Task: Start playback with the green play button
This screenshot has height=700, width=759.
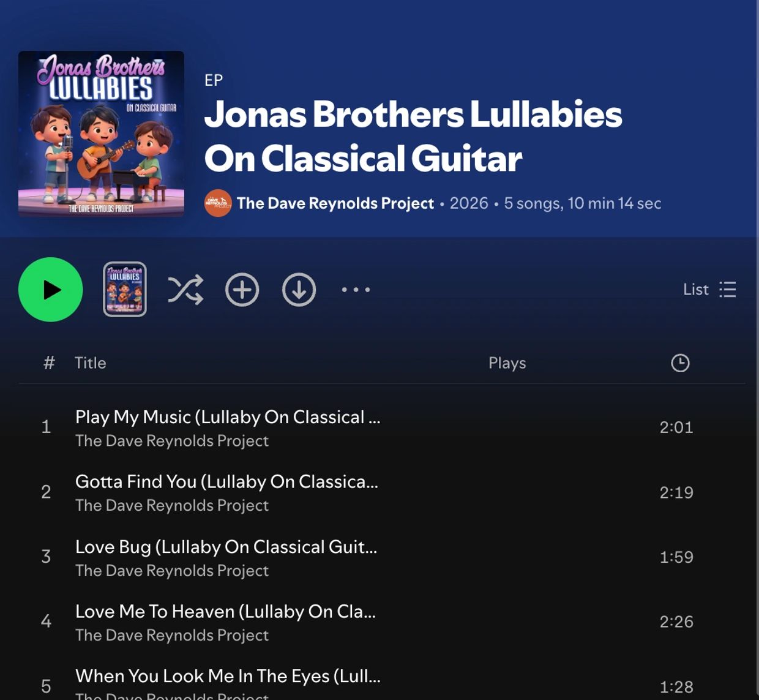Action: 51,290
